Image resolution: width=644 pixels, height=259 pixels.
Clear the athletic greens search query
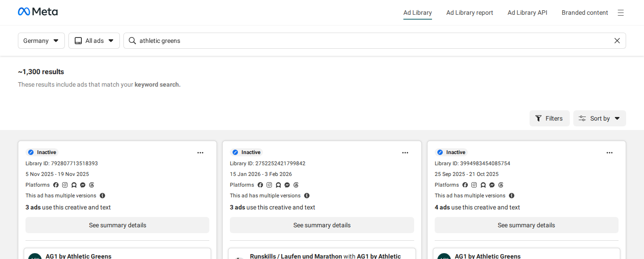(x=617, y=41)
